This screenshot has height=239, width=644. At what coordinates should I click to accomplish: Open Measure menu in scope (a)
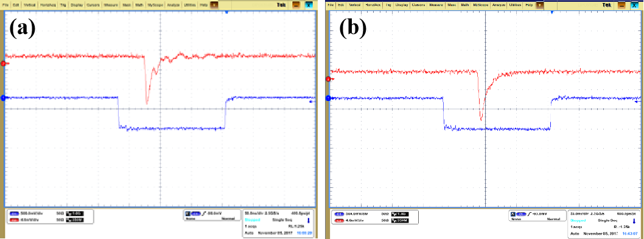pos(111,5)
